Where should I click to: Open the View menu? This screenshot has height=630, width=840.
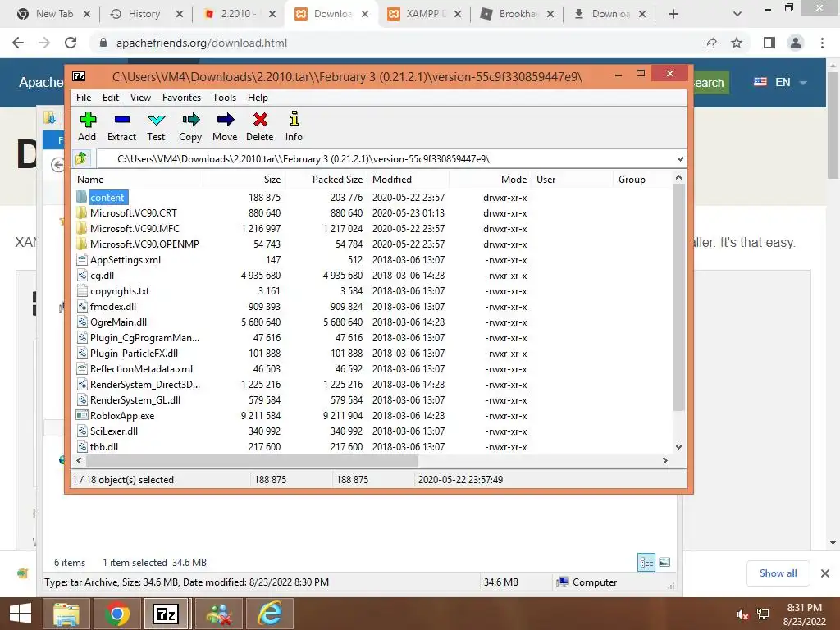(x=140, y=97)
